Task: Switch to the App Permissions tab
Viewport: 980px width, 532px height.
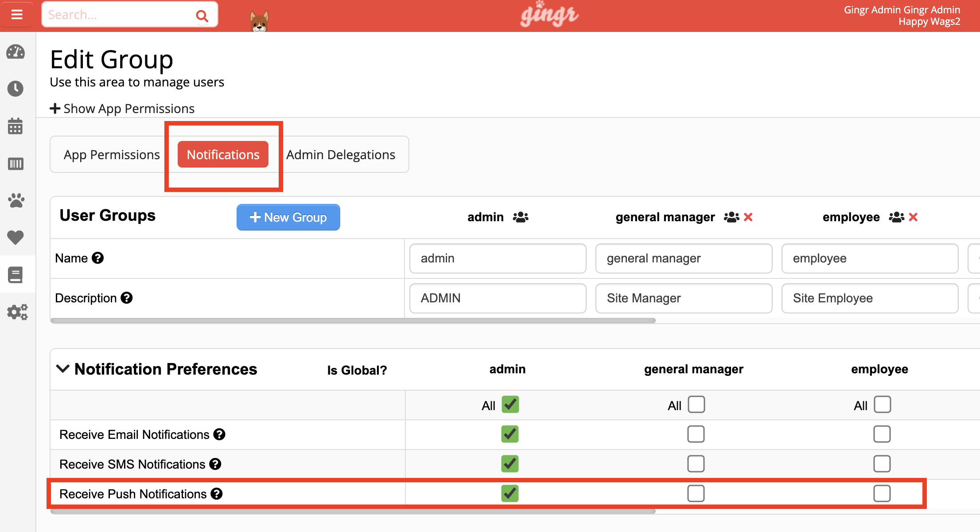Action: (x=112, y=154)
